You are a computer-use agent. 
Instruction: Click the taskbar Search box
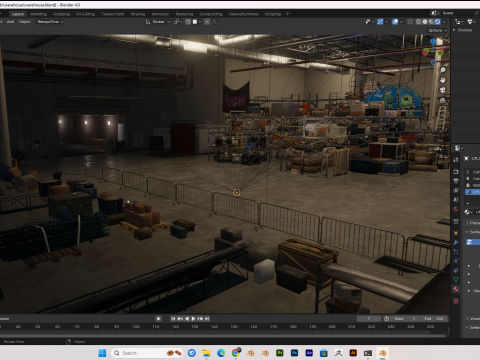(148, 353)
